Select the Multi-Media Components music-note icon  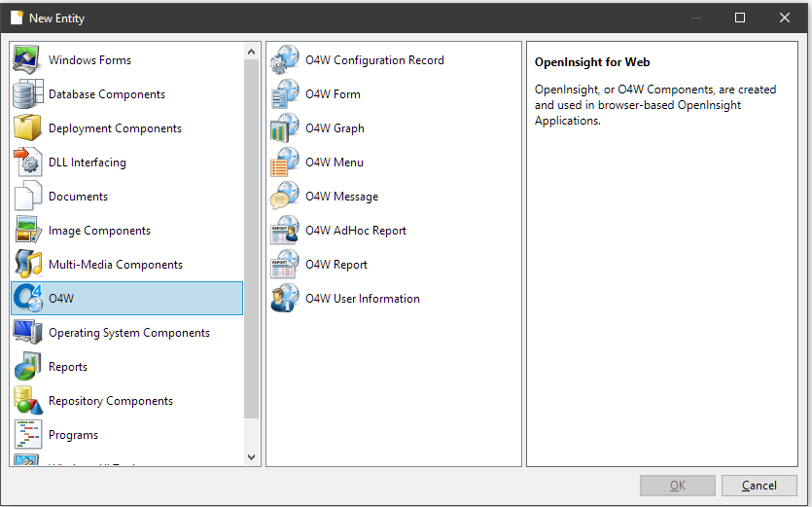pyautogui.click(x=28, y=264)
